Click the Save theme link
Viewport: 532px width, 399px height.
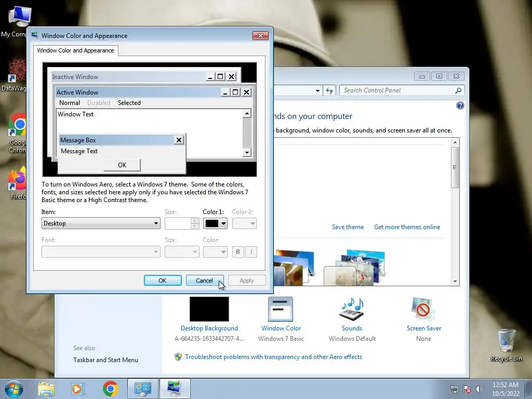348,227
